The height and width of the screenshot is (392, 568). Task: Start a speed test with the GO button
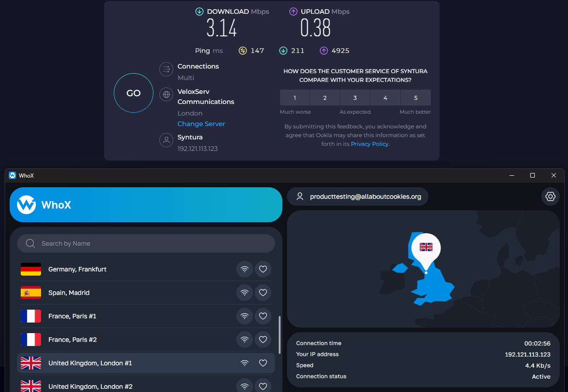(x=134, y=93)
